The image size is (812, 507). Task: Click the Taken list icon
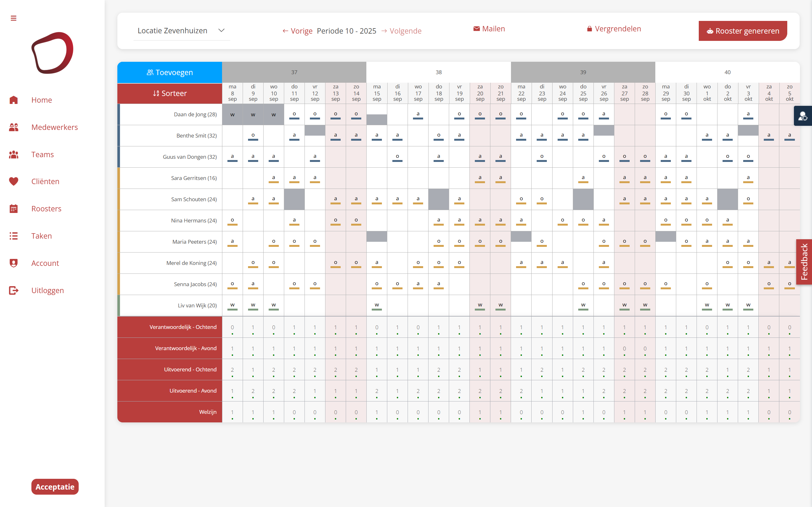point(13,236)
